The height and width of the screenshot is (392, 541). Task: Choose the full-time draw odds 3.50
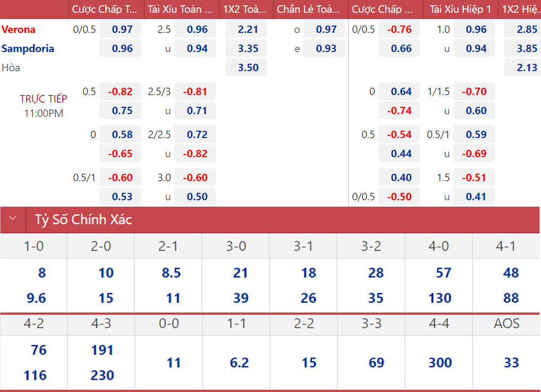pyautogui.click(x=246, y=67)
